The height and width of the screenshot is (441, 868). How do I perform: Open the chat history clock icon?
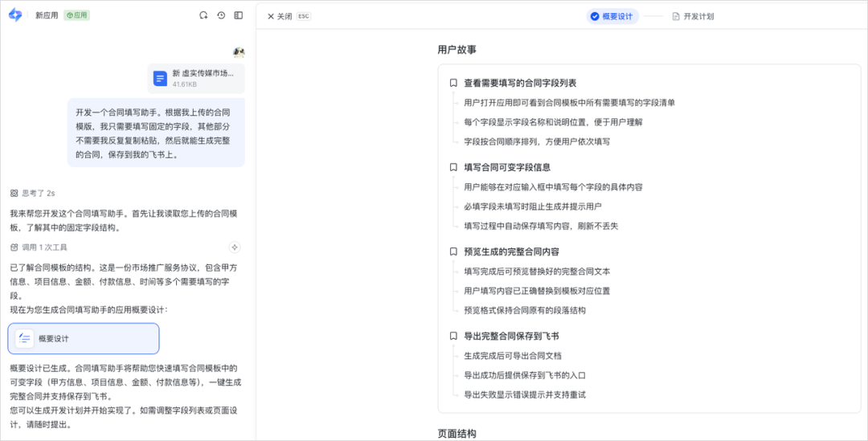click(x=221, y=15)
